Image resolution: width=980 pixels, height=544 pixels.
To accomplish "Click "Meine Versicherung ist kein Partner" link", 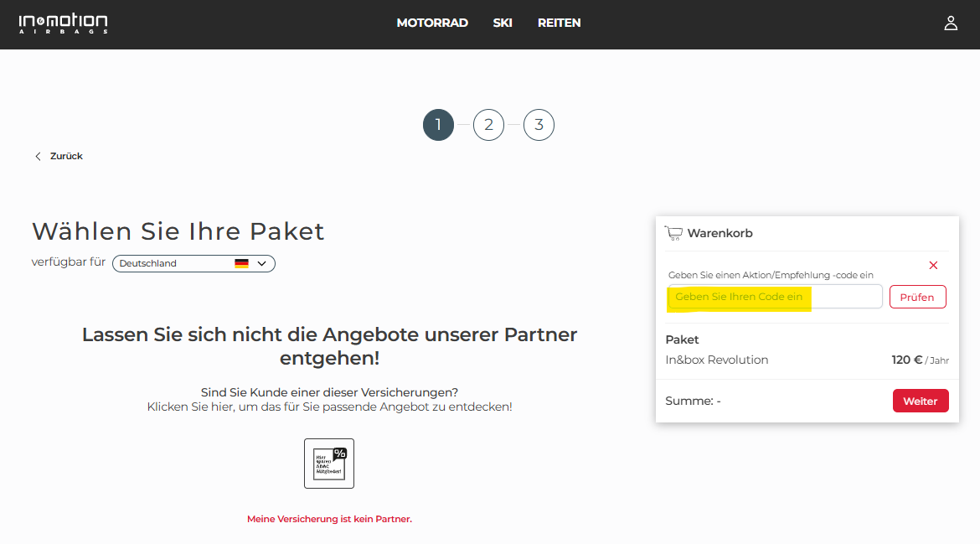I will coord(329,519).
